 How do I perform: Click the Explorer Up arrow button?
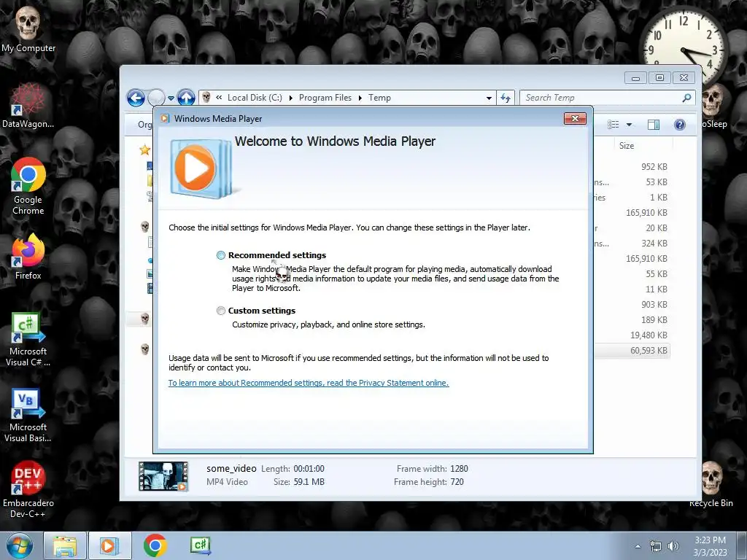pyautogui.click(x=186, y=98)
